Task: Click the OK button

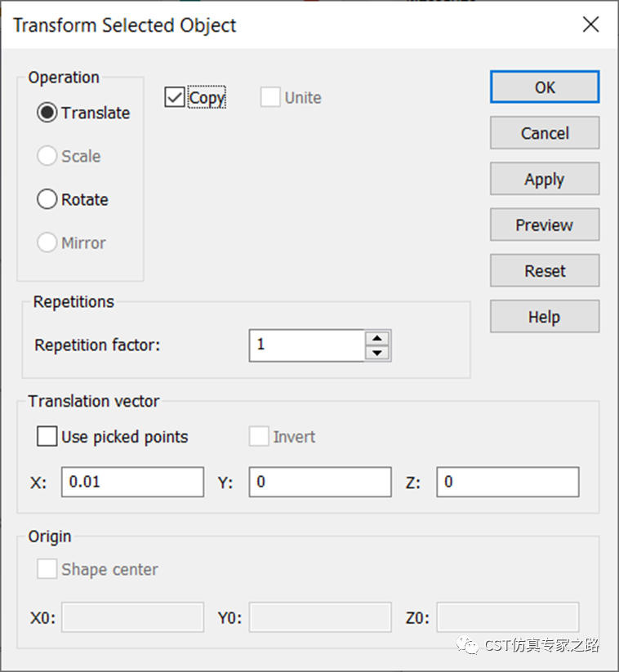Action: pyautogui.click(x=545, y=87)
